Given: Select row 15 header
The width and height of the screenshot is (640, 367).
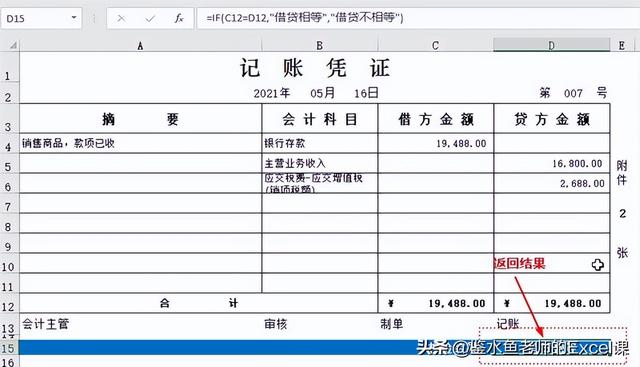Looking at the screenshot, I should (9, 348).
